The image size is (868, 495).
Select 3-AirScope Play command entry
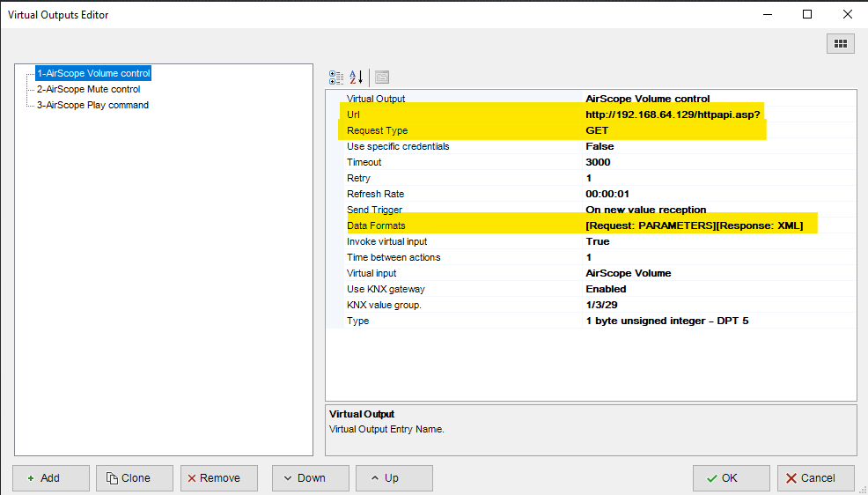(92, 105)
